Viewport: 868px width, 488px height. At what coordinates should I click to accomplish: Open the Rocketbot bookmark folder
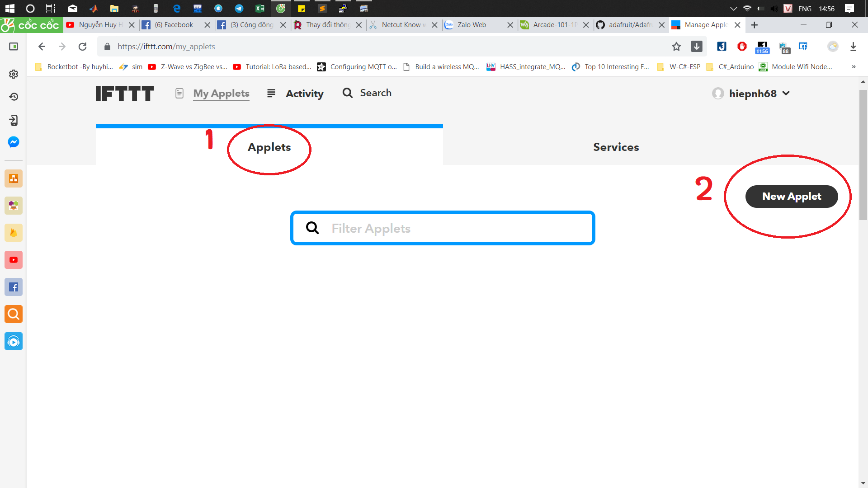point(74,67)
